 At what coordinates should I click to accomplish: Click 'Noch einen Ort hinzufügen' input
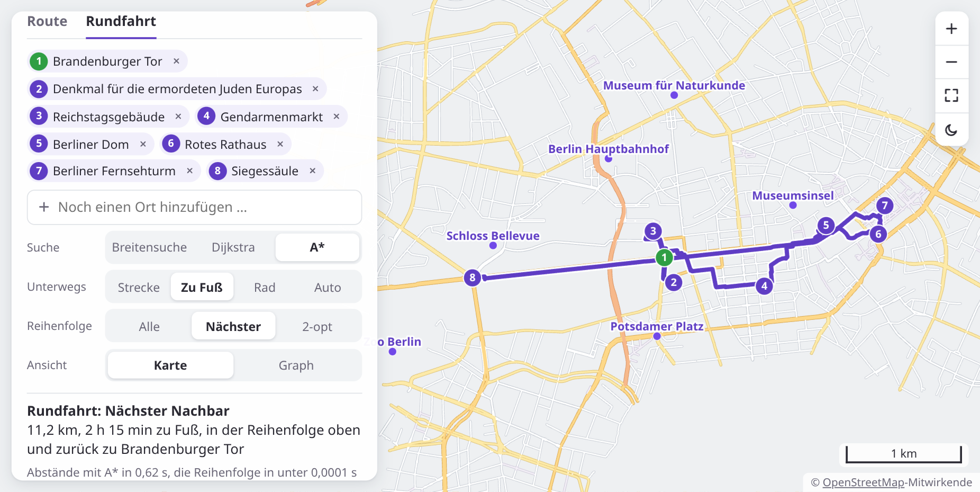click(x=195, y=207)
